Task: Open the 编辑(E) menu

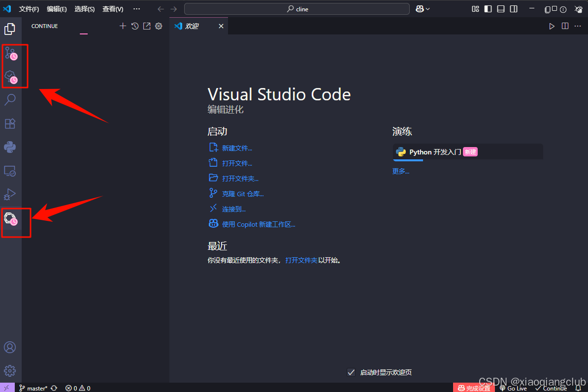Action: click(x=57, y=9)
